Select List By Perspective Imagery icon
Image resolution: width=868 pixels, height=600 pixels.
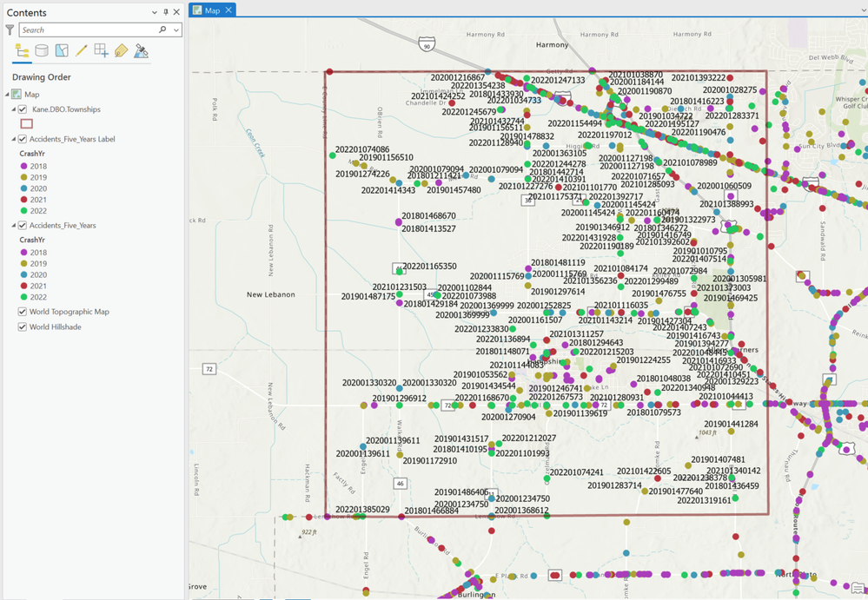tap(141, 51)
